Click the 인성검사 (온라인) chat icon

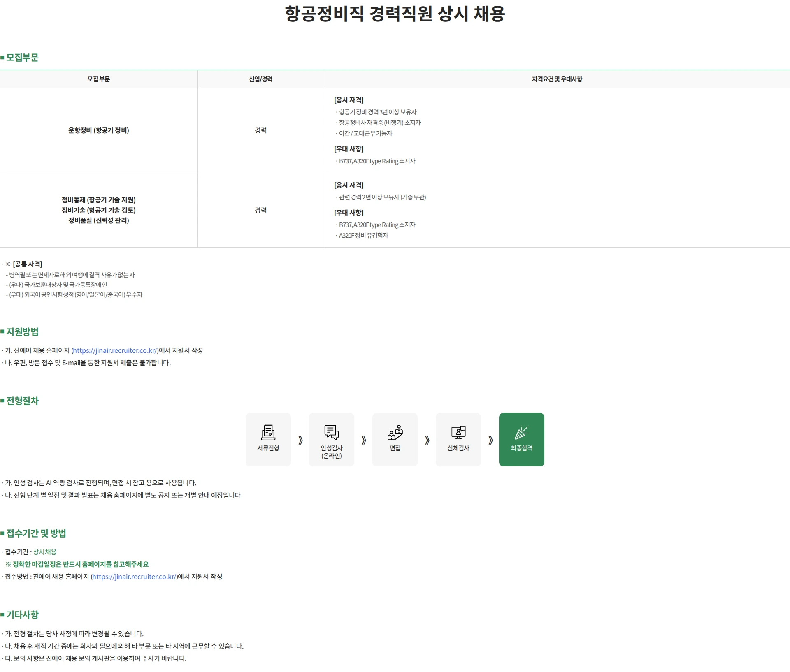[x=332, y=432]
